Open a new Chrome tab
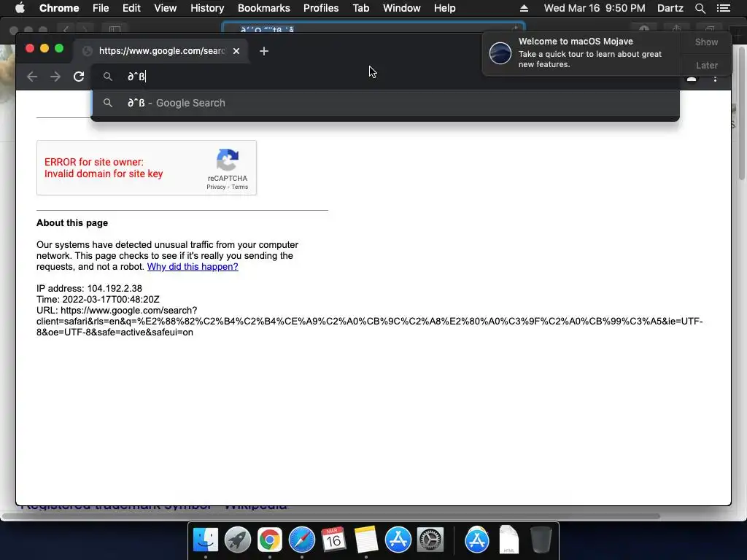This screenshot has width=747, height=560. 264,51
